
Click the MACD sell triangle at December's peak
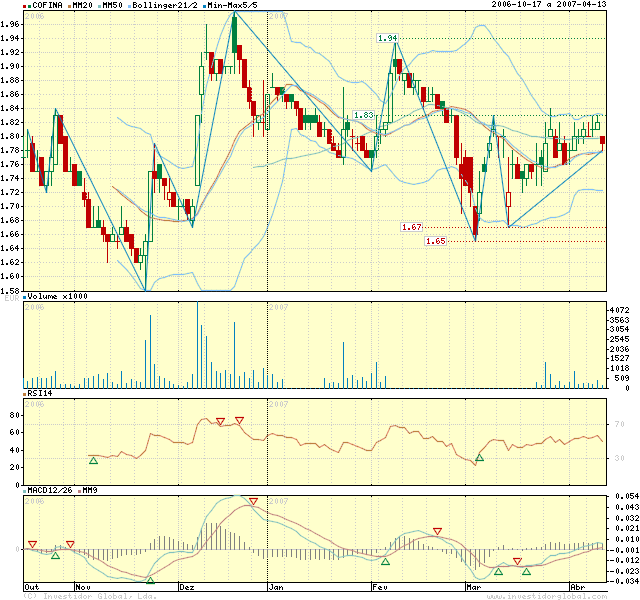[x=253, y=501]
